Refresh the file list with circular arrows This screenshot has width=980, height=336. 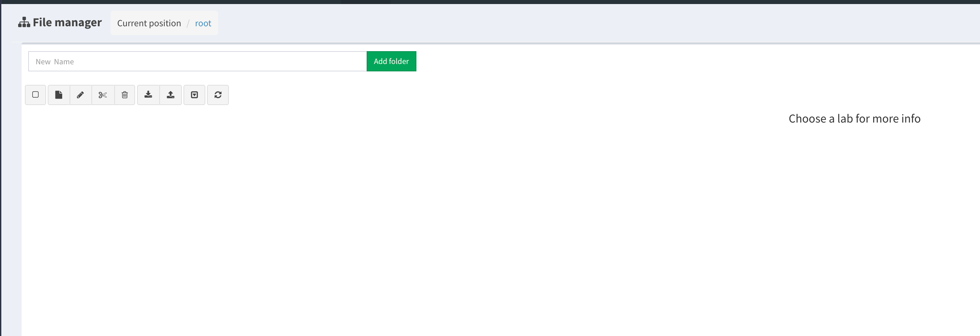(217, 95)
